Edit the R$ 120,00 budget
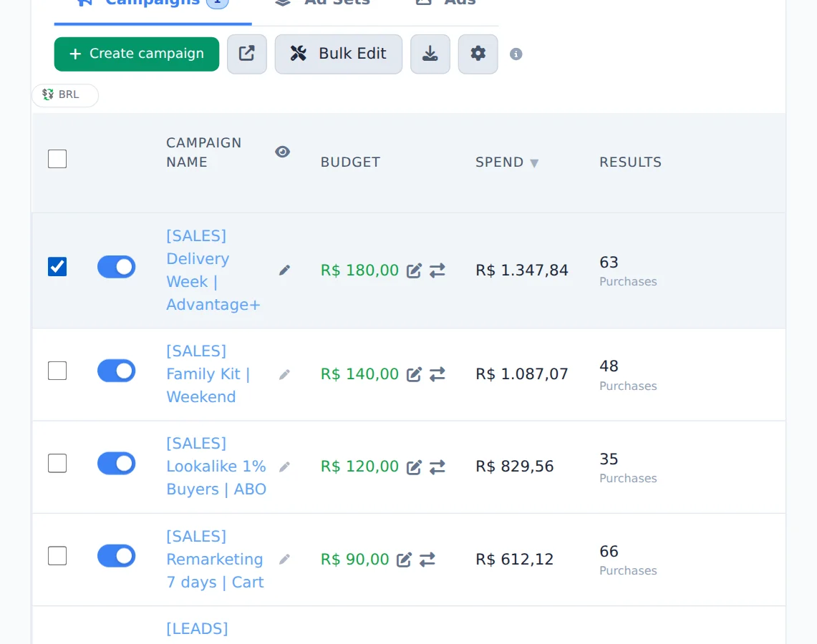 point(414,467)
